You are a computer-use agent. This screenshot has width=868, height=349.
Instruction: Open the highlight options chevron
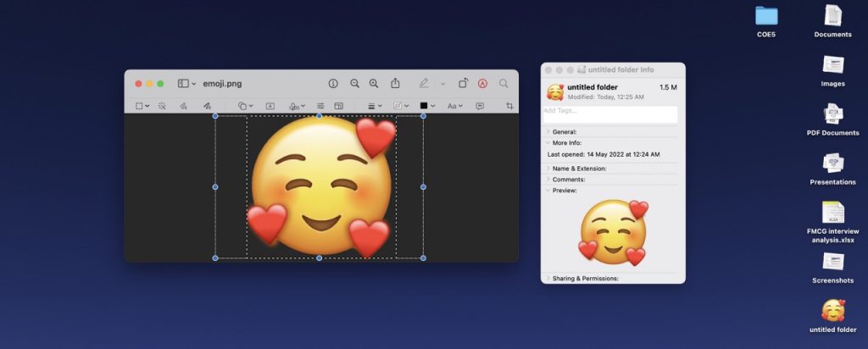coord(442,84)
